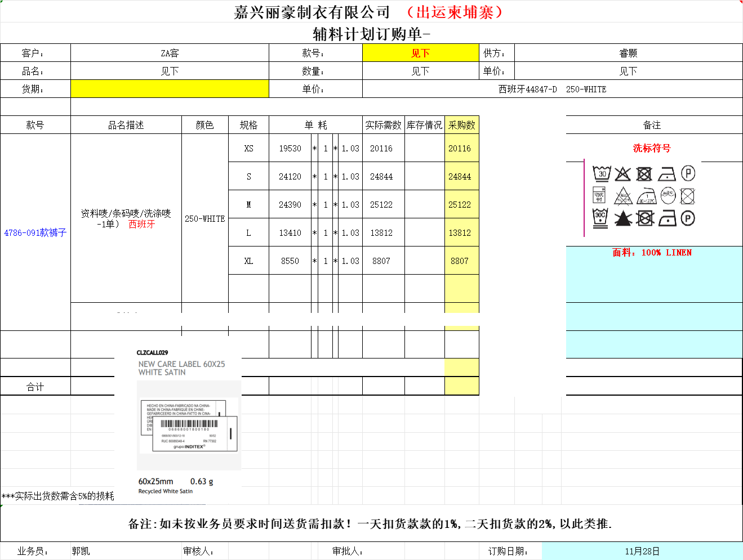Select the 250-WHITE color cell
This screenshot has height=560, width=743.
coord(205,218)
